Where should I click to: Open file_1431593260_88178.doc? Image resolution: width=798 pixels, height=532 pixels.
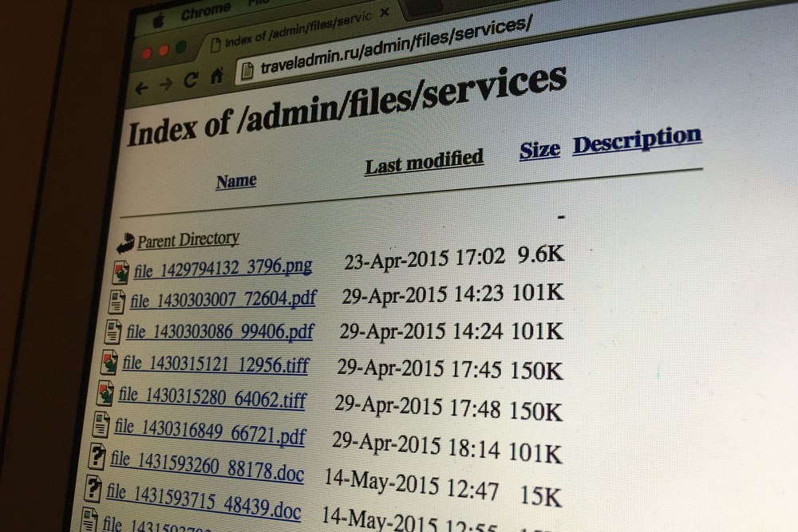(207, 467)
